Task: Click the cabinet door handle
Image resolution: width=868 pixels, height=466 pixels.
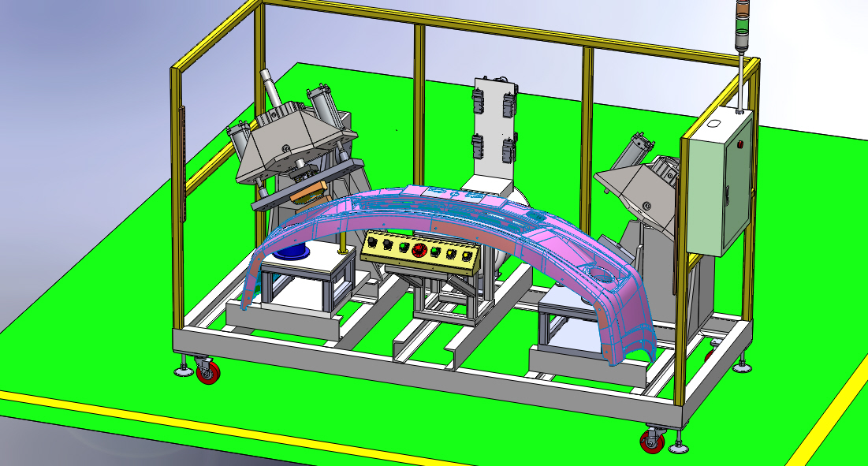Action: click(x=728, y=196)
